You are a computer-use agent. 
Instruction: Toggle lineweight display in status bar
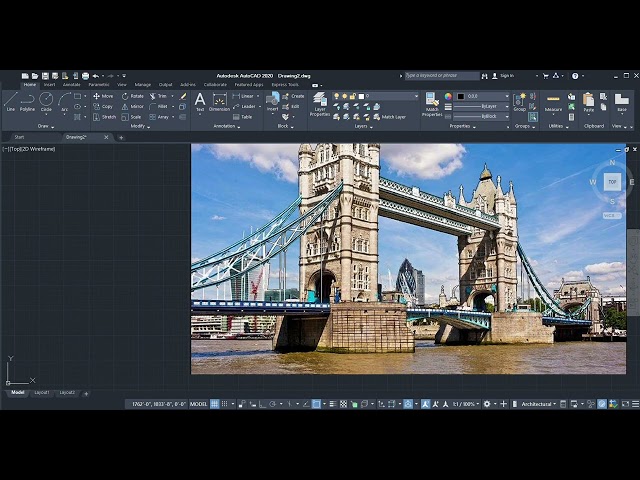click(333, 404)
